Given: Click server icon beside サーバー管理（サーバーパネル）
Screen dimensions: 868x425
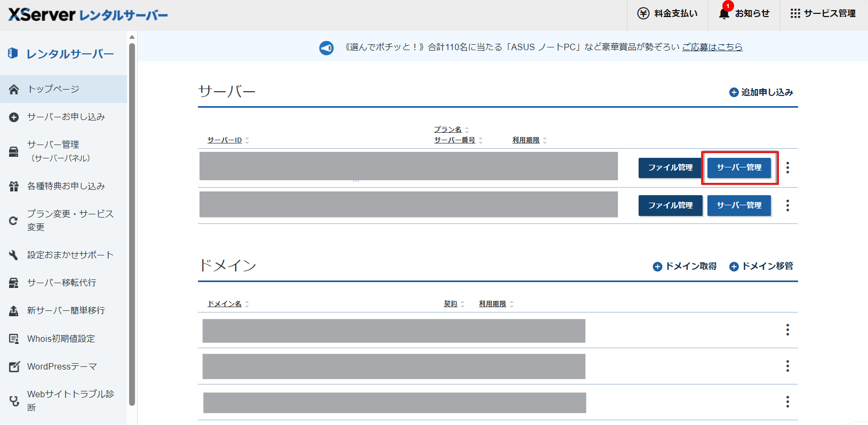Looking at the screenshot, I should (14, 151).
